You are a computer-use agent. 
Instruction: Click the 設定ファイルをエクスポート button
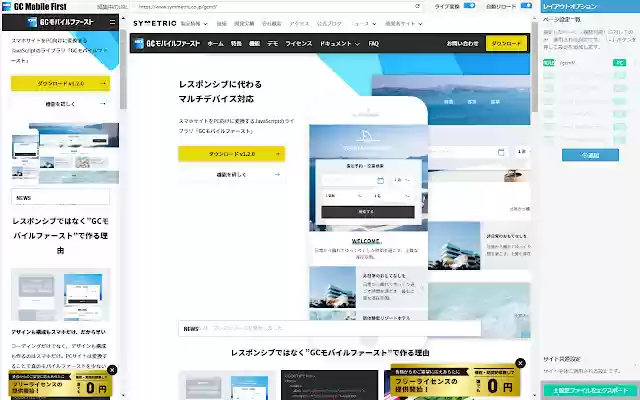(590, 391)
